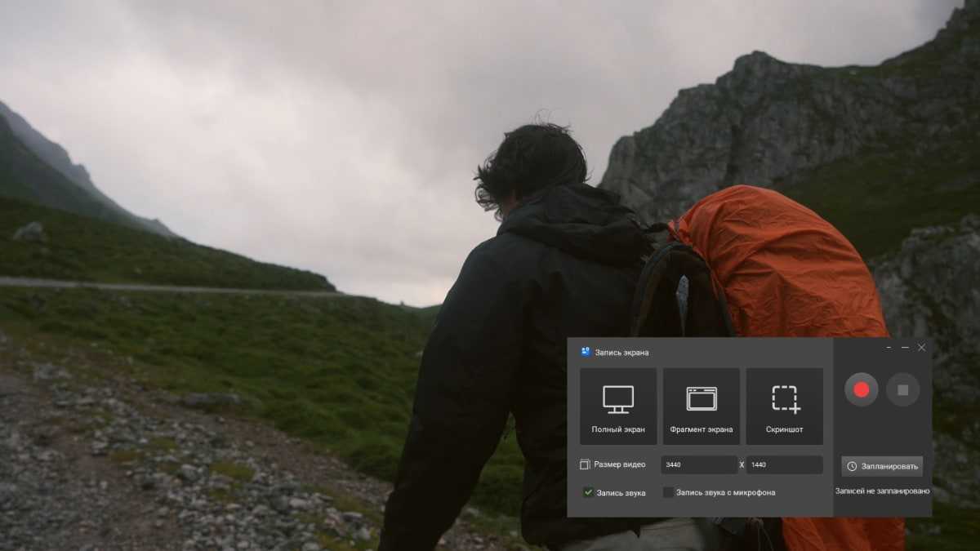Click the blue app logo in title bar
The image size is (980, 551).
point(586,352)
